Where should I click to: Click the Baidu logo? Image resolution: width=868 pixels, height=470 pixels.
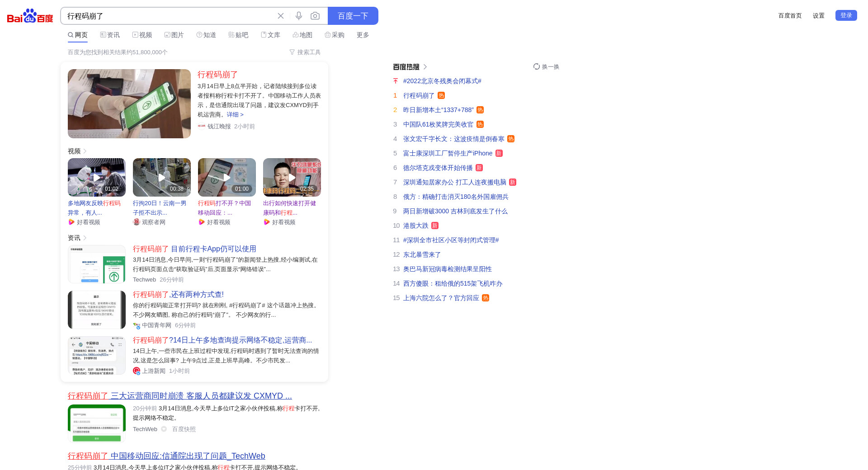(x=30, y=16)
